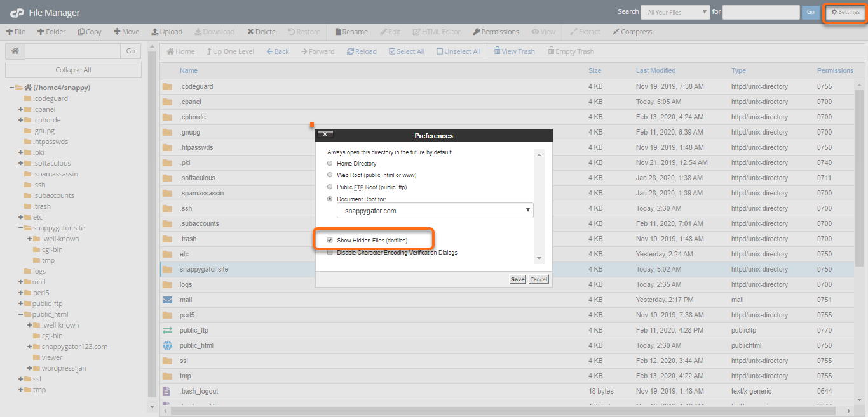Open Permissions with the key icon
The width and height of the screenshot is (868, 417).
pyautogui.click(x=476, y=32)
